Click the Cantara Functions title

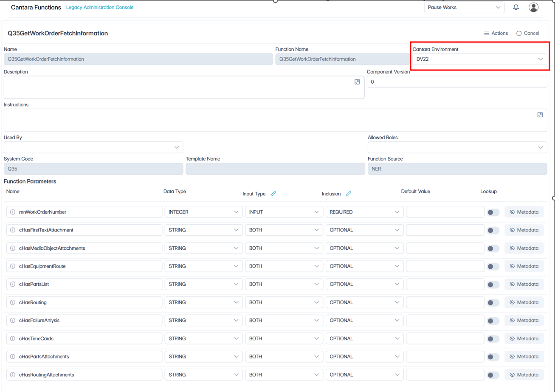coord(36,7)
